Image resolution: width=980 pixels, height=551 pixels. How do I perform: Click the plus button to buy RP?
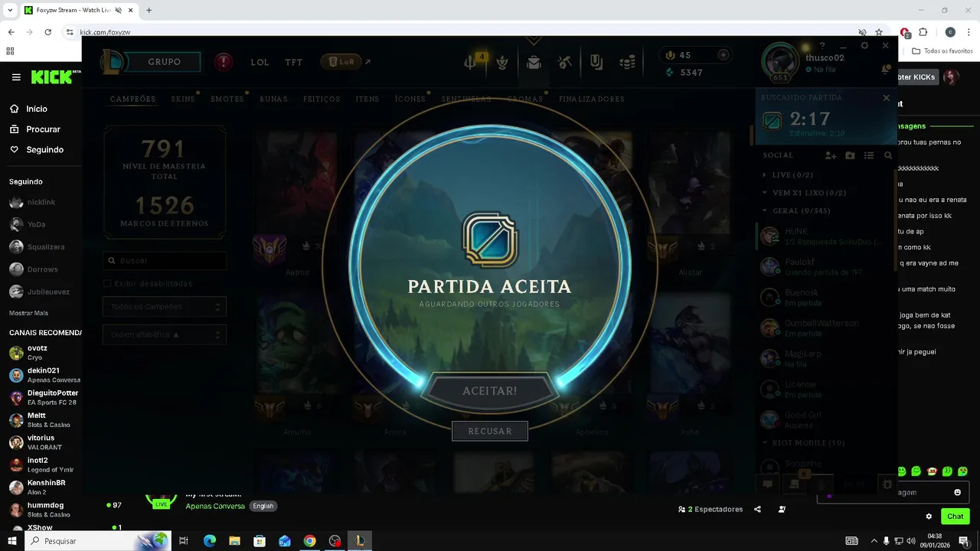pyautogui.click(x=723, y=55)
